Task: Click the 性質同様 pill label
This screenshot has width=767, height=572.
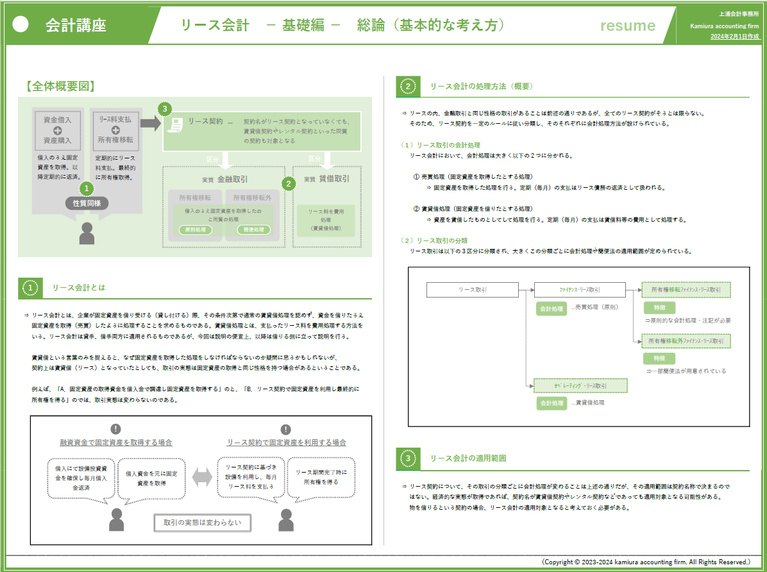Action: [x=87, y=203]
